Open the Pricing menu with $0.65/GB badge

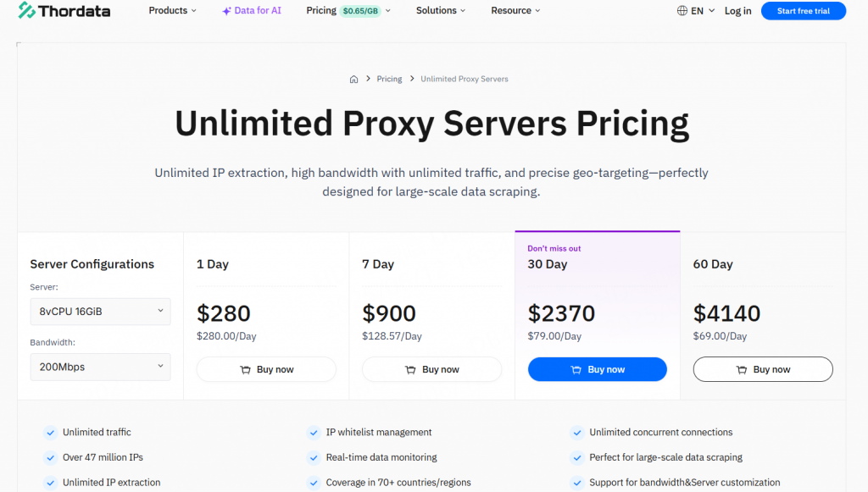coord(348,10)
